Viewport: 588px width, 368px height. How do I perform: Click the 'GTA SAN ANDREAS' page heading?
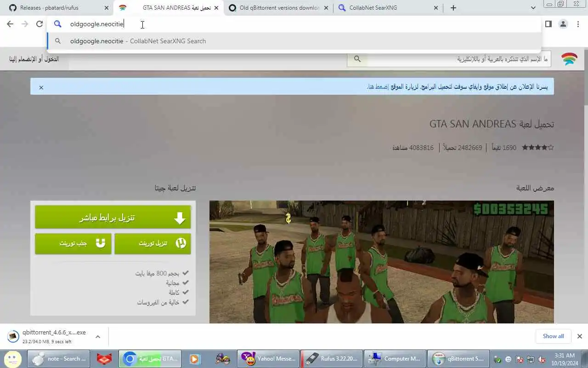(x=492, y=124)
